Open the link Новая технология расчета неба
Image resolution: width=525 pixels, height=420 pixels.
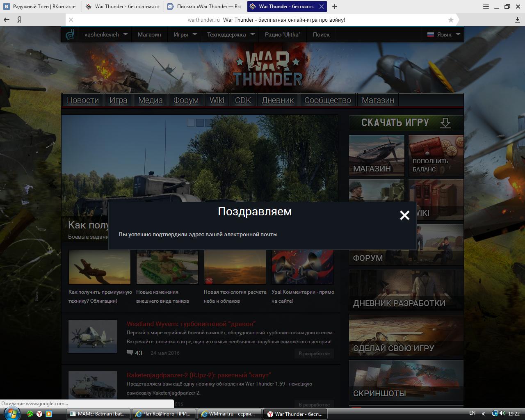235,297
